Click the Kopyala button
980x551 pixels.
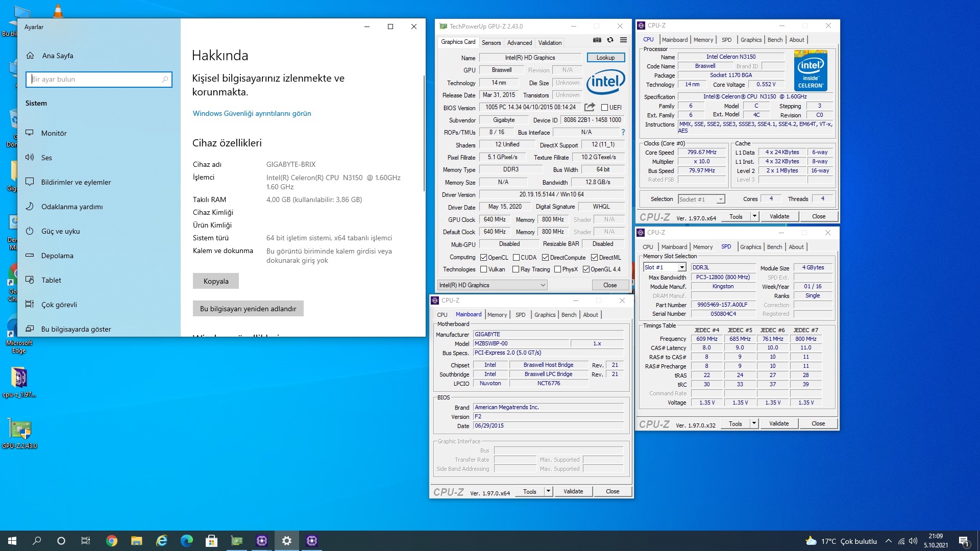point(216,281)
